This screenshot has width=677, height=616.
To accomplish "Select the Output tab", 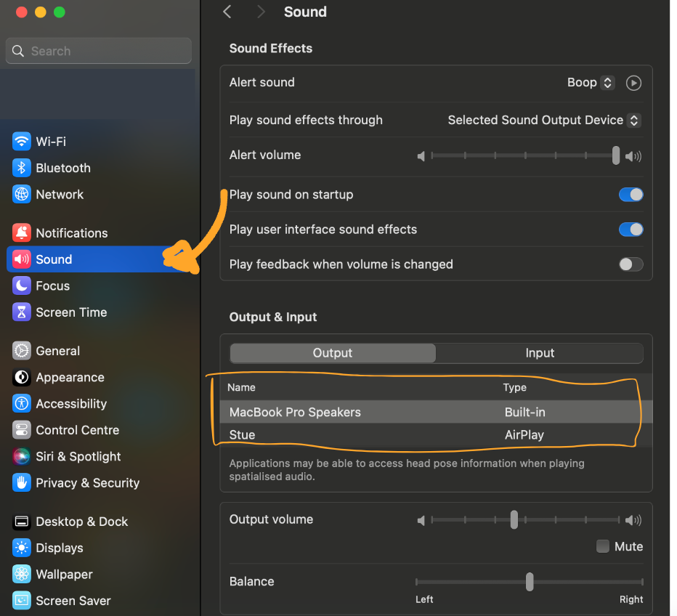I will 333,353.
